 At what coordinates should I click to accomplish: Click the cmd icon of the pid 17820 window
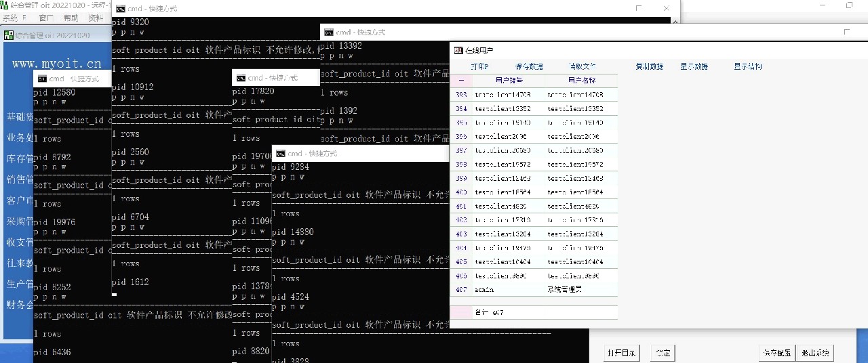pyautogui.click(x=240, y=78)
